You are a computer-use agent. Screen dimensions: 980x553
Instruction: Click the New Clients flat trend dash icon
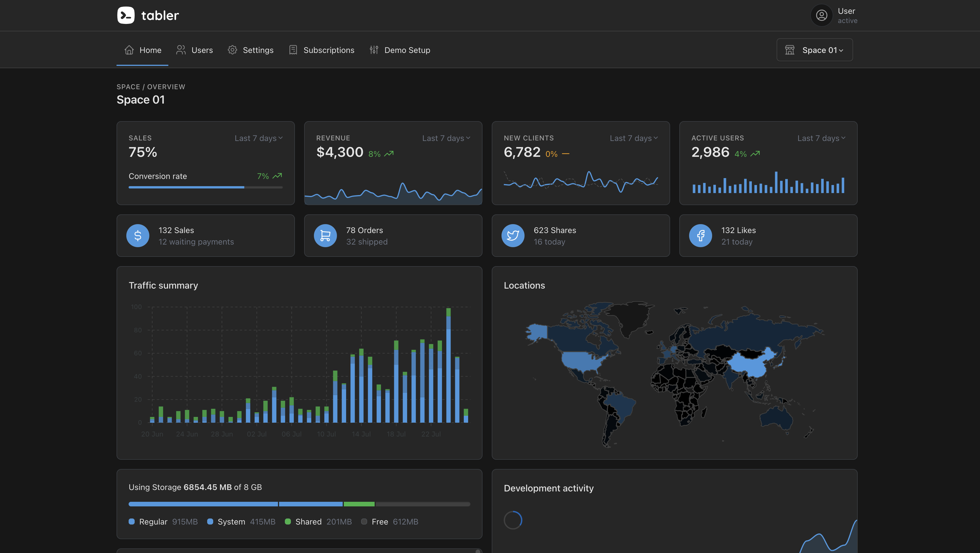click(566, 154)
